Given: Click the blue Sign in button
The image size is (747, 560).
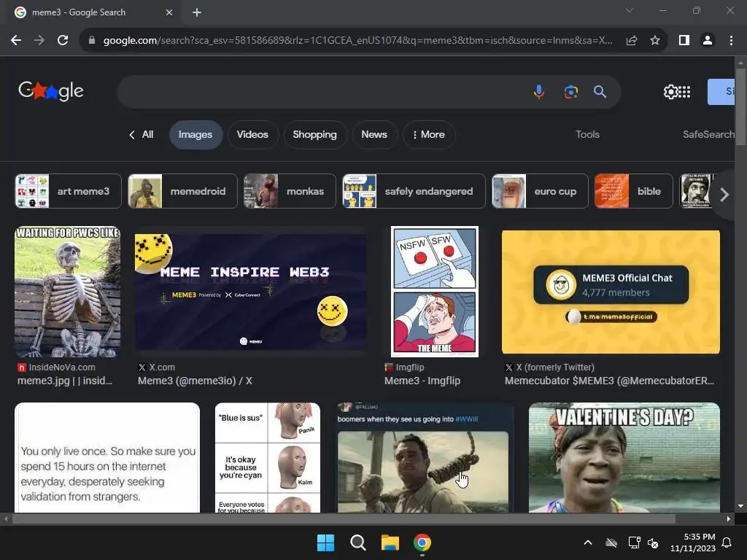Looking at the screenshot, I should [x=721, y=92].
